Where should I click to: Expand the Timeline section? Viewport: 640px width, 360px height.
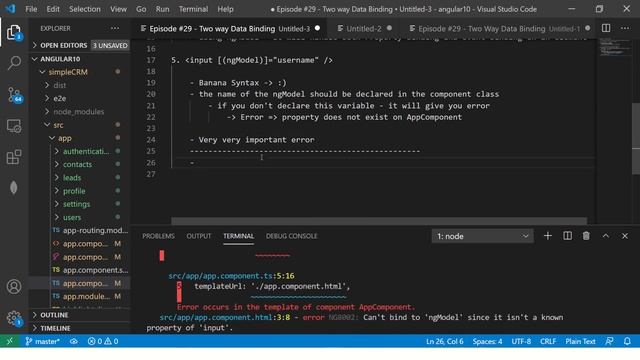pyautogui.click(x=80, y=328)
